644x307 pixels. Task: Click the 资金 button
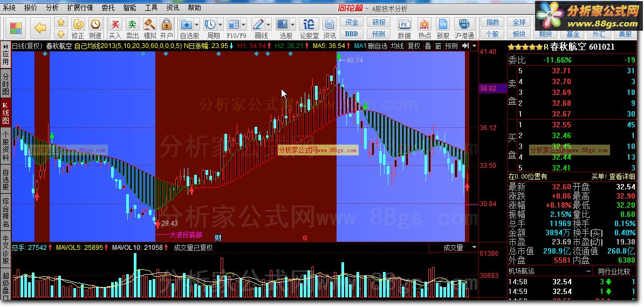[352, 22]
